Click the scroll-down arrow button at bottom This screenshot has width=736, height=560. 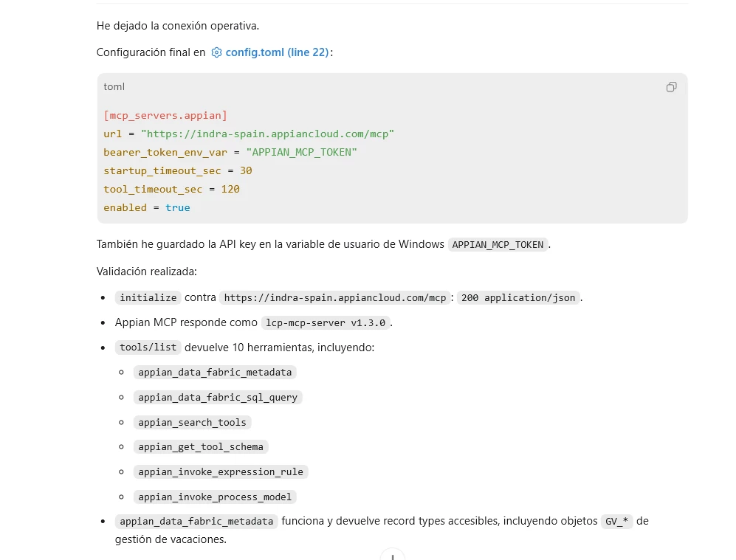[392, 556]
